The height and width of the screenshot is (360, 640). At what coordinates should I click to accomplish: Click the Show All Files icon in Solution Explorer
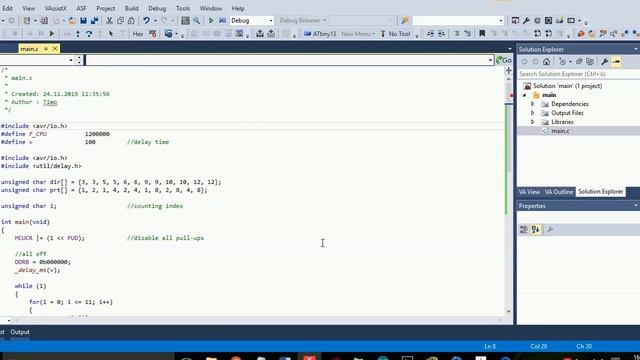point(590,62)
